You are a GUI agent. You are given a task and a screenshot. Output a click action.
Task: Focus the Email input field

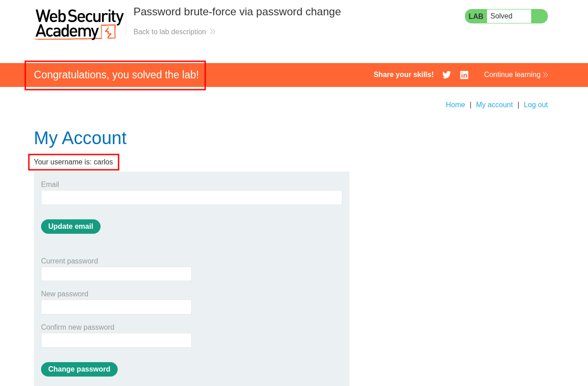191,198
